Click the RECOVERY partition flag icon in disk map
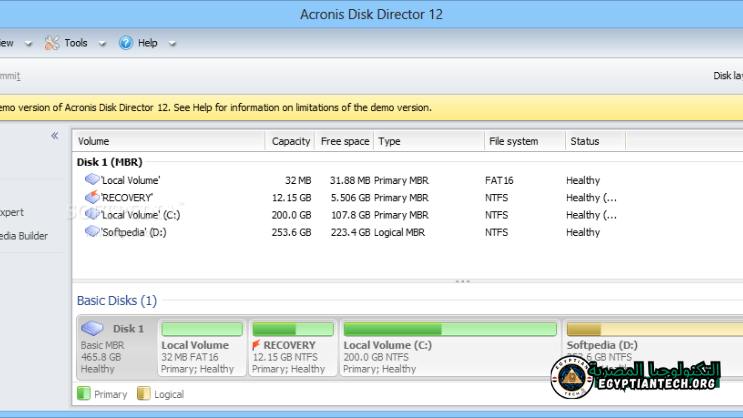Screen dimensions: 743x418 (256, 345)
